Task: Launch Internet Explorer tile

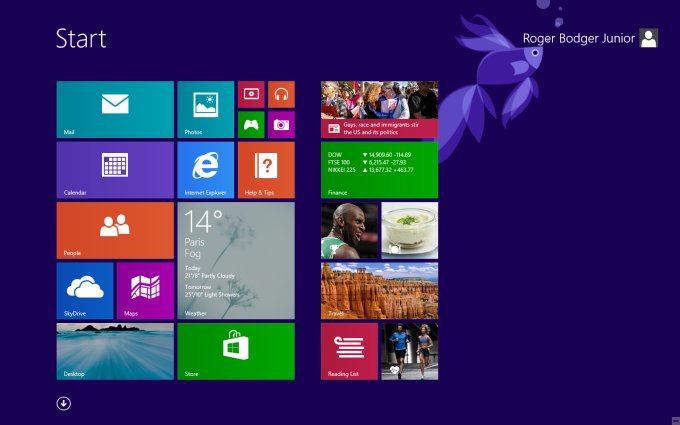Action: (206, 170)
